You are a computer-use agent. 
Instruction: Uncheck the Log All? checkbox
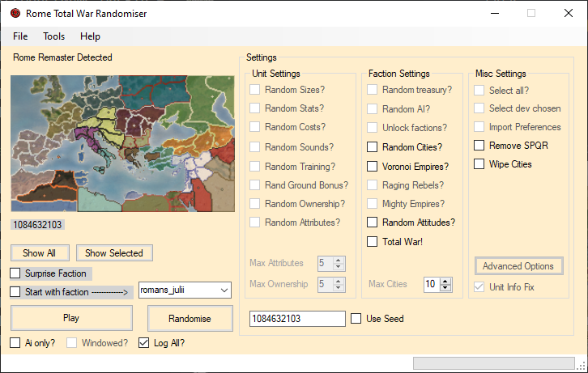coord(143,343)
